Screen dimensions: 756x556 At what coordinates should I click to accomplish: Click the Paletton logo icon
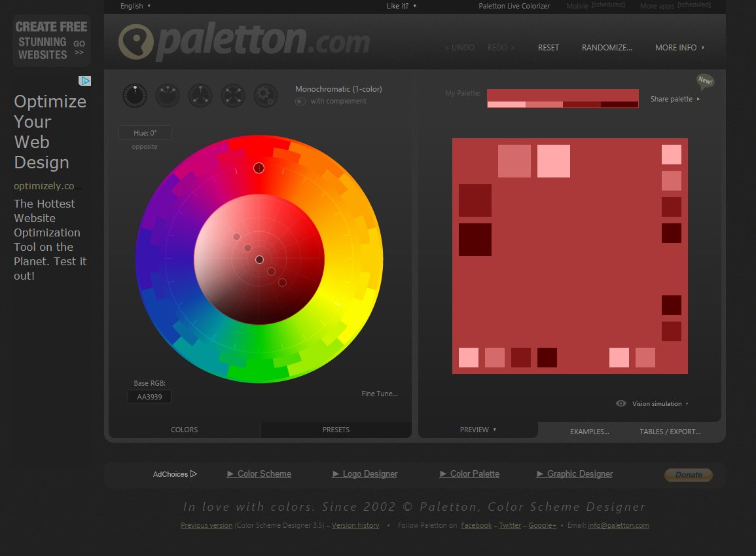pyautogui.click(x=135, y=43)
